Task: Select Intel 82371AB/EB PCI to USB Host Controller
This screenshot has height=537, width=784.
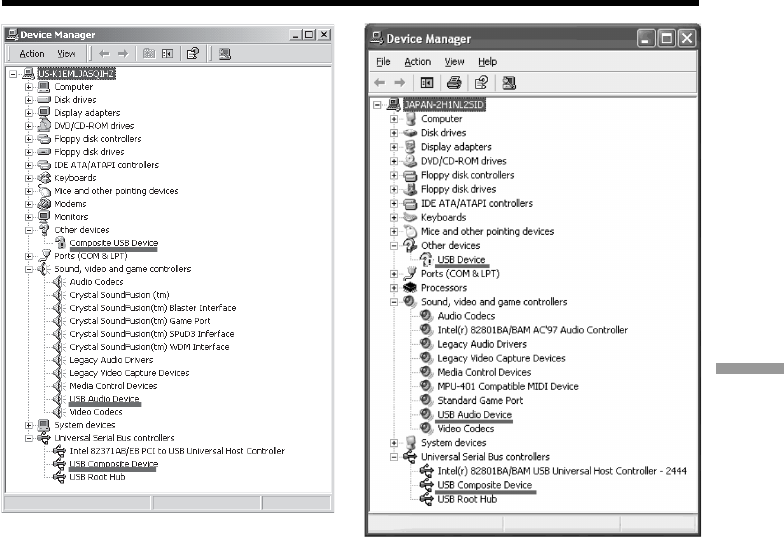Action: pos(177,450)
